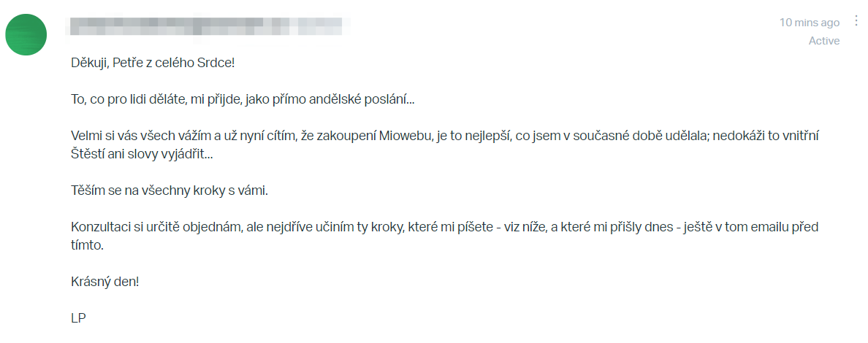The height and width of the screenshot is (343, 868).
Task: Click the "Krásný den!" closing line
Action: pos(104,282)
